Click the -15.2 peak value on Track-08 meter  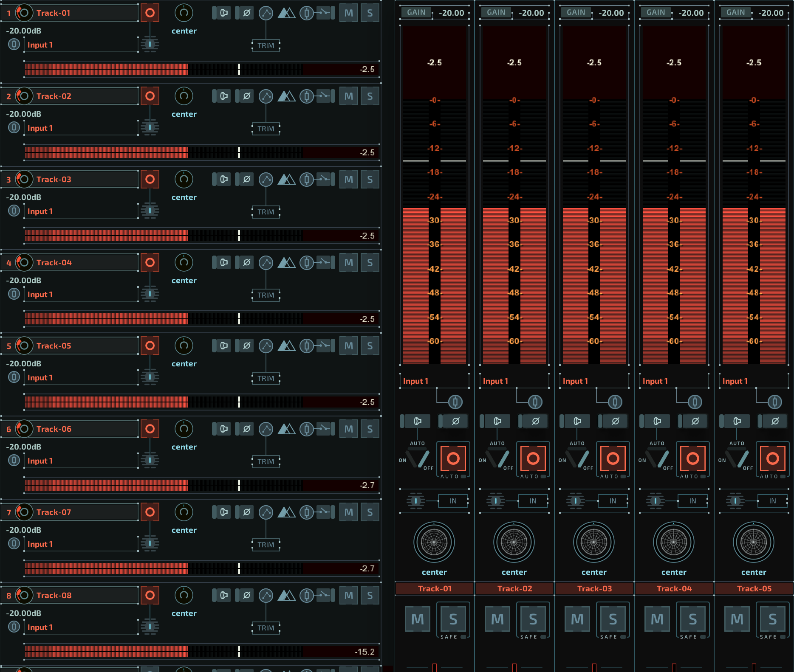point(365,652)
